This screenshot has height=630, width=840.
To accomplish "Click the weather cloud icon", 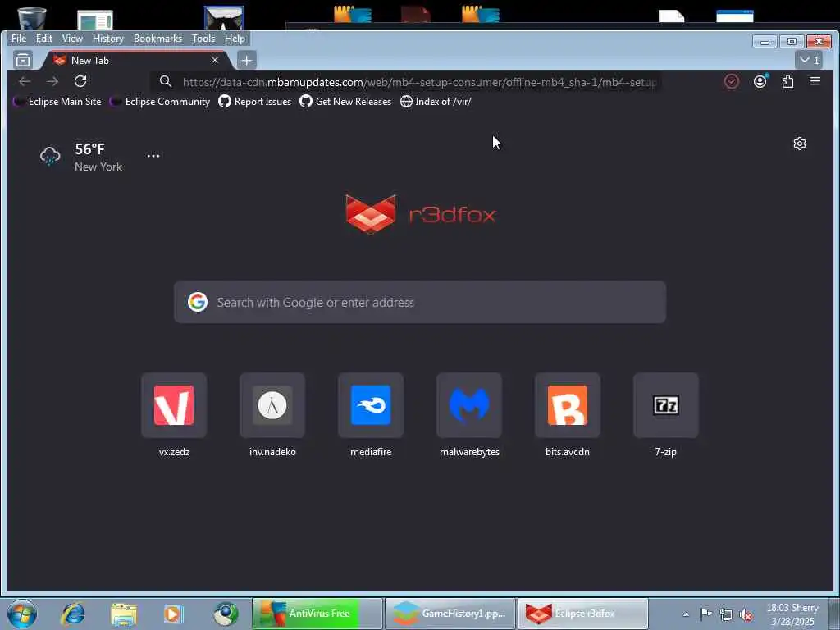I will [x=50, y=156].
